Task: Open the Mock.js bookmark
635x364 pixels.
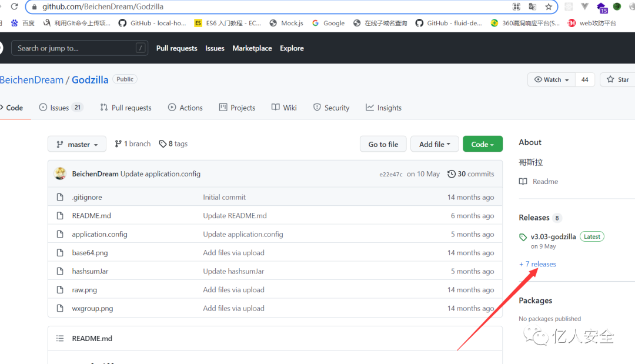Action: (x=286, y=23)
